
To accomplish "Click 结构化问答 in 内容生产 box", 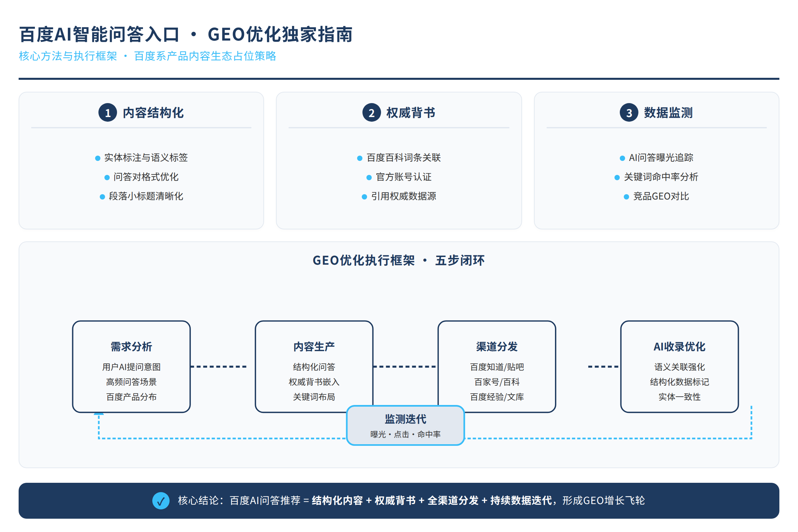I will coord(314,367).
